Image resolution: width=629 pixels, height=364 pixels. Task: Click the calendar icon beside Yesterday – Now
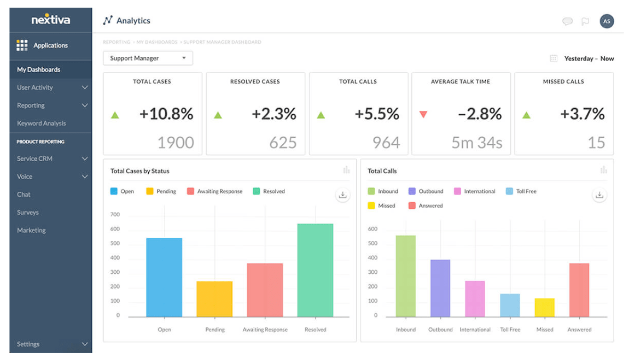[x=554, y=58]
